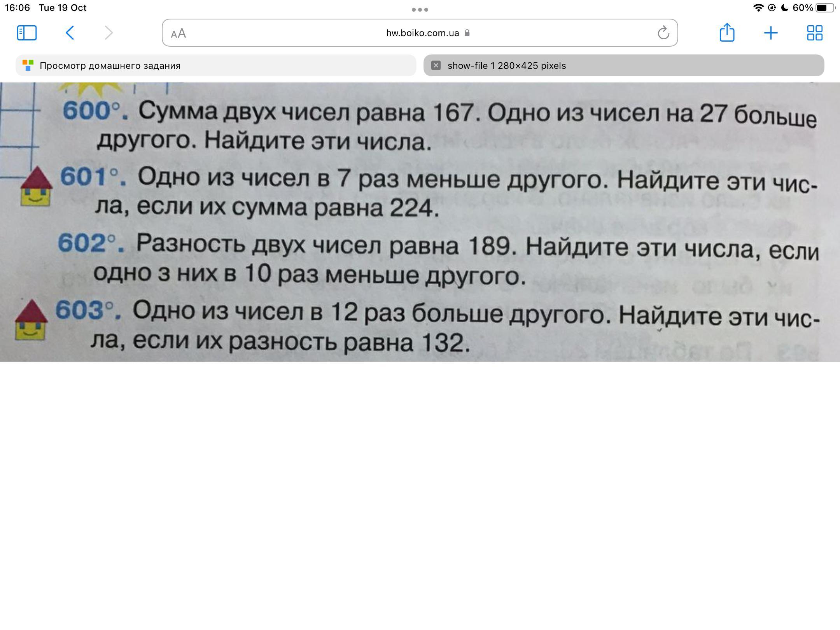Click the forward navigation arrow
The image size is (840, 630).
pyautogui.click(x=109, y=33)
